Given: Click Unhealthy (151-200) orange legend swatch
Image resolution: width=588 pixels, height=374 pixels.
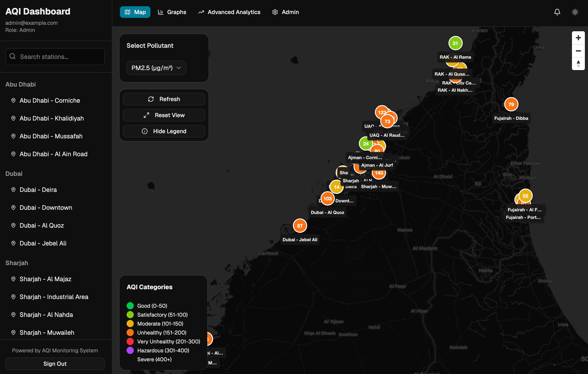Looking at the screenshot, I should click(130, 332).
